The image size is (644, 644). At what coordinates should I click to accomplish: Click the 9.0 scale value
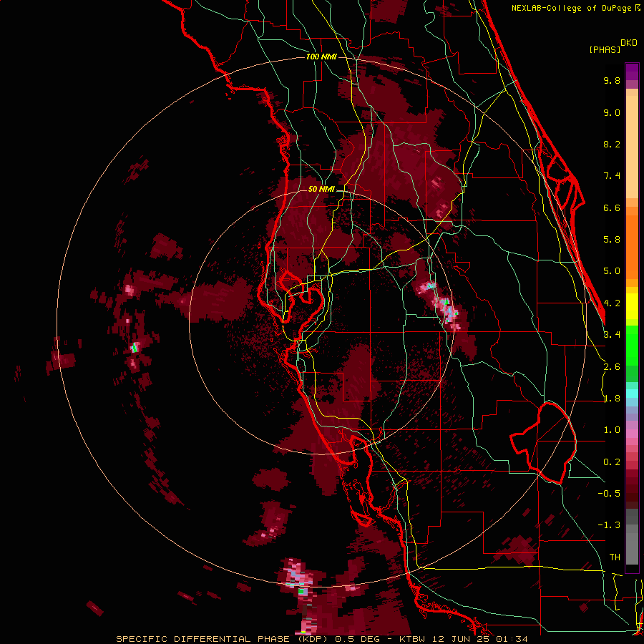pos(612,112)
